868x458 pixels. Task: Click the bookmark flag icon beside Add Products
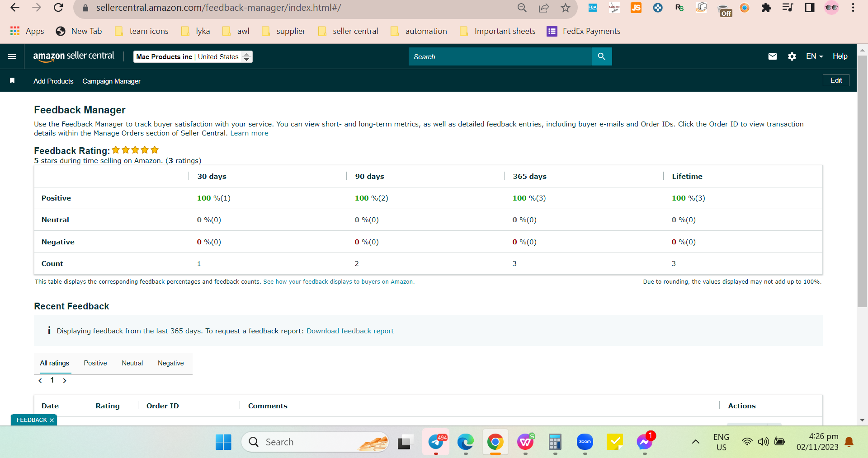12,80
